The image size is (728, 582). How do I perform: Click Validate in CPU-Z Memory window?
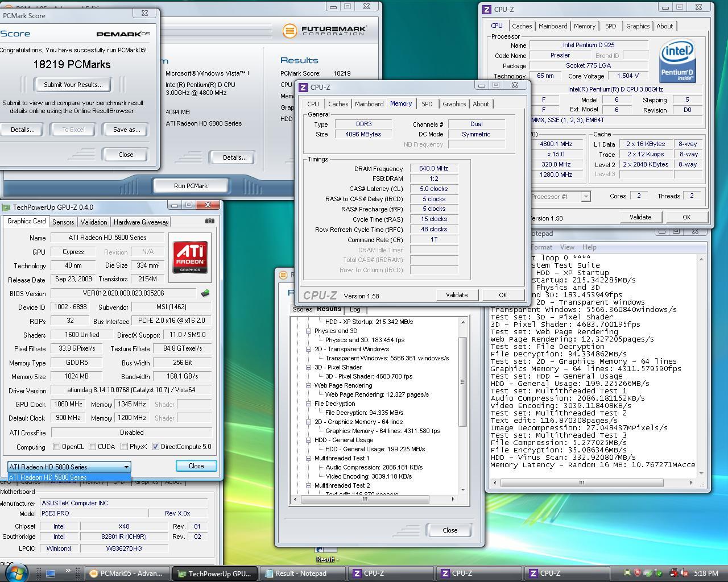[x=457, y=295]
